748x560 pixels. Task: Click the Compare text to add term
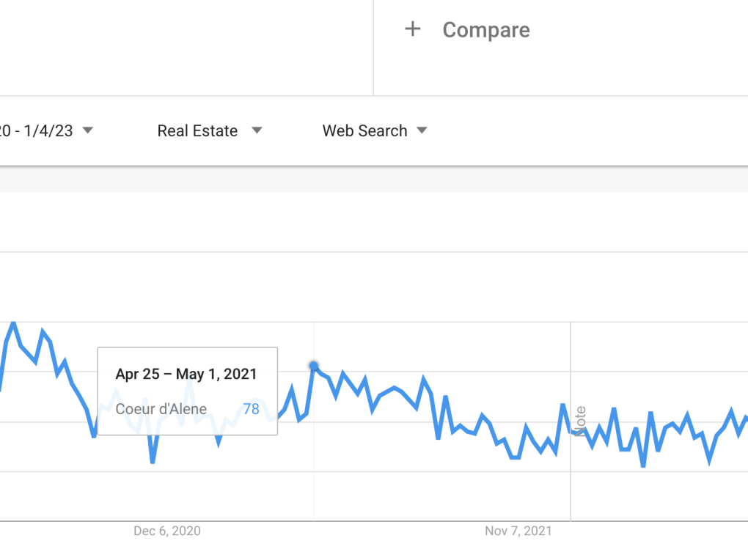click(x=485, y=30)
